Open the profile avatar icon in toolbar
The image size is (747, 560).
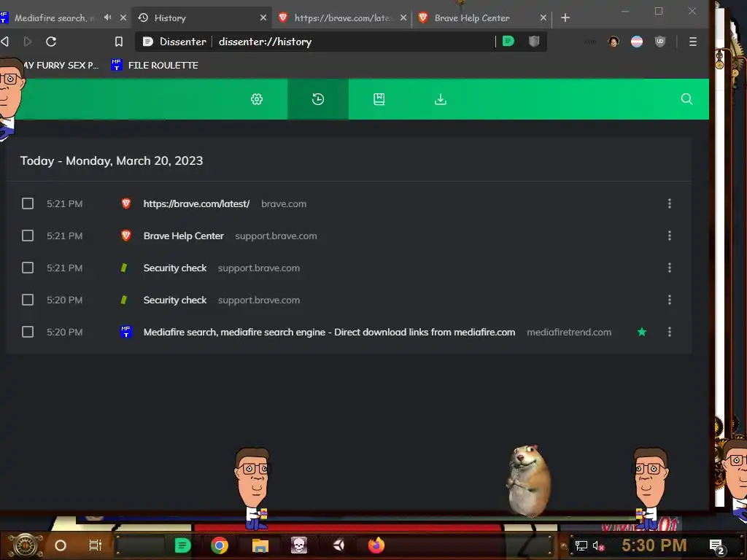(614, 42)
